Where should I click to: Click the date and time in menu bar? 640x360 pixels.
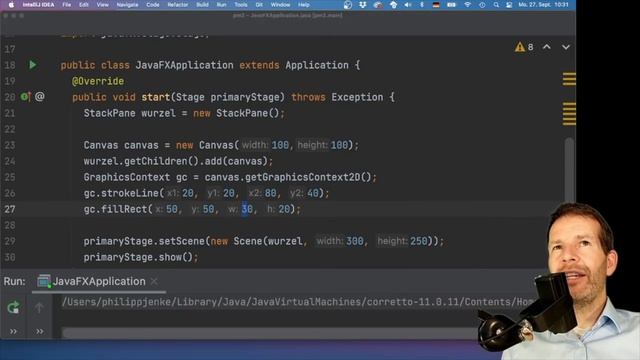point(543,5)
